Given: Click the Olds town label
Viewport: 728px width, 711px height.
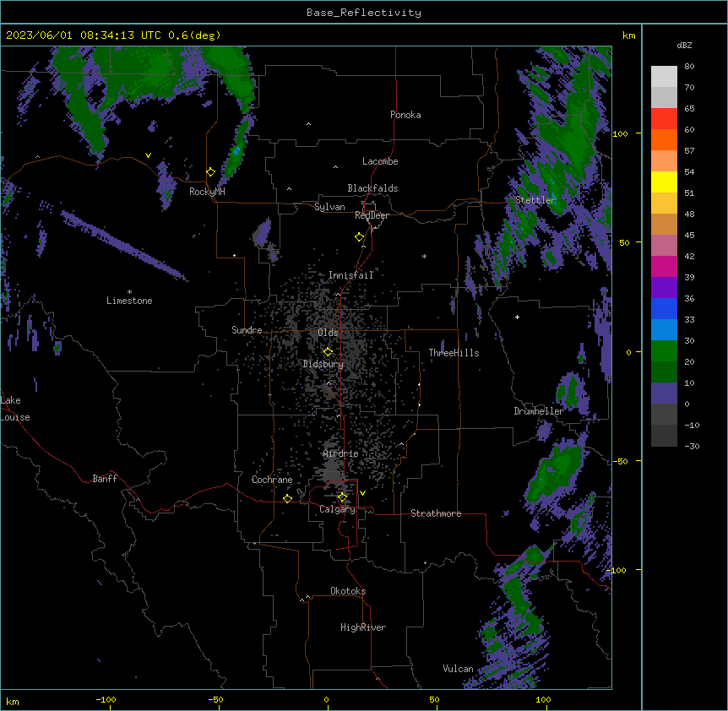Looking at the screenshot, I should point(328,333).
